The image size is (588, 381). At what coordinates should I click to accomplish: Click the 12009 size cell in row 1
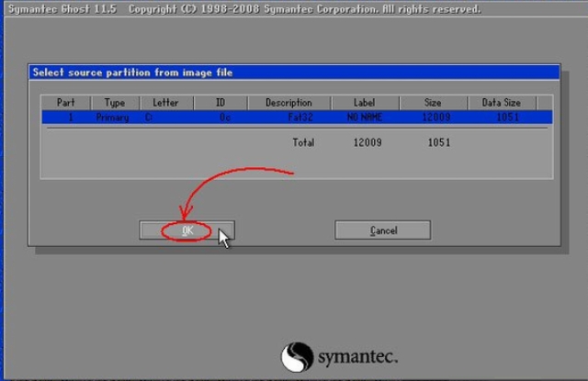(x=436, y=118)
